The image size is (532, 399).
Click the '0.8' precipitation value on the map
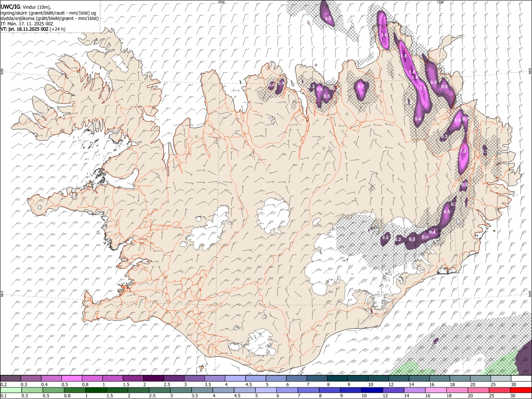click(458, 120)
